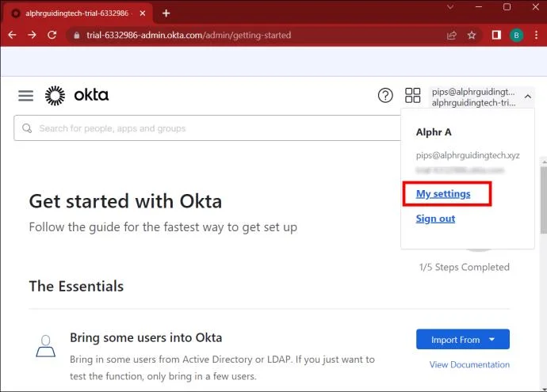Collapse the account dropdown chevron
This screenshot has width=547, height=392.
[528, 97]
